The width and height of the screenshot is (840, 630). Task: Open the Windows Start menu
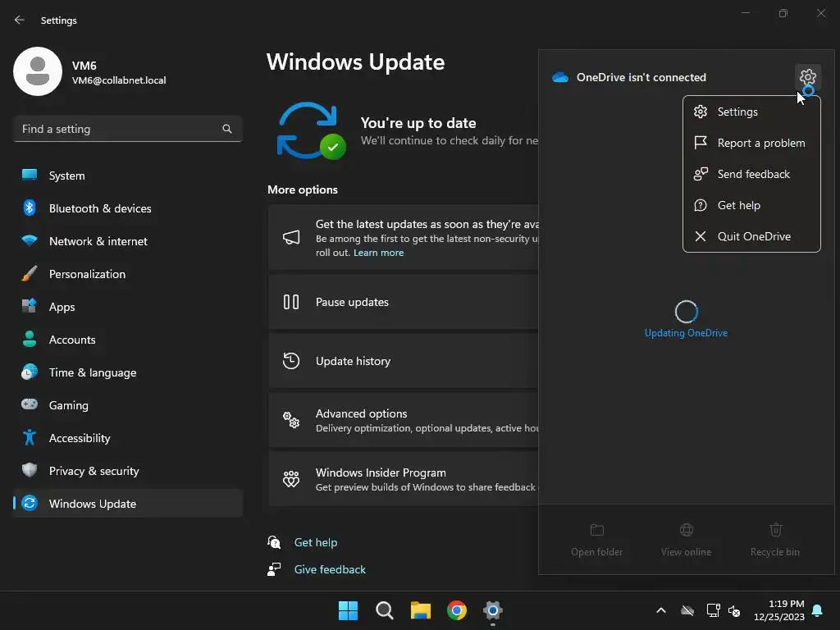click(x=348, y=610)
